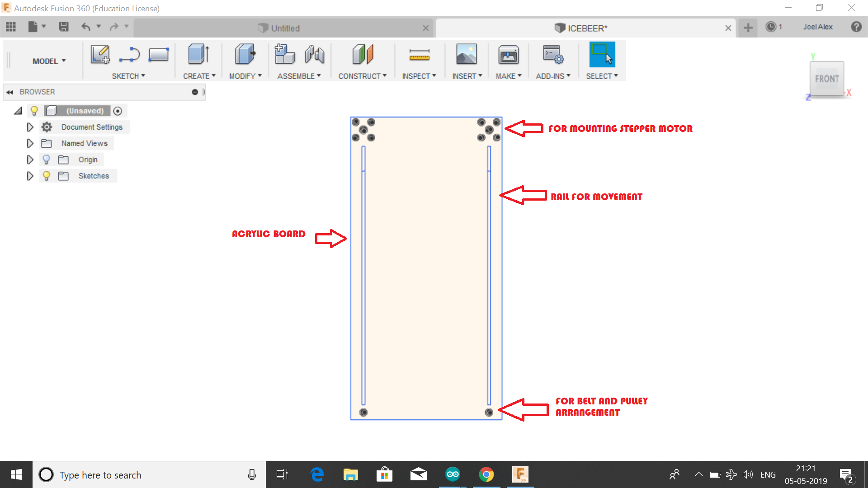
Task: Open the MODIFY menu
Action: 245,76
